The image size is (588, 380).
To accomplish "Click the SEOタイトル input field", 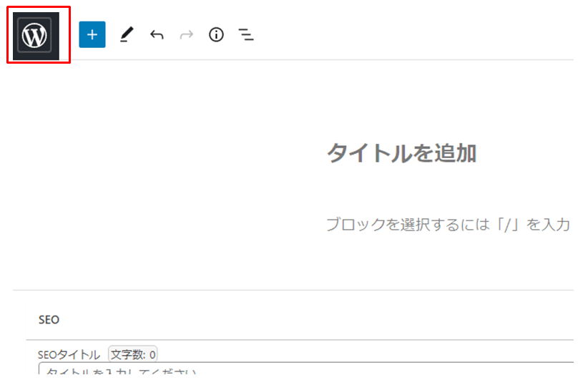I will pyautogui.click(x=305, y=368).
